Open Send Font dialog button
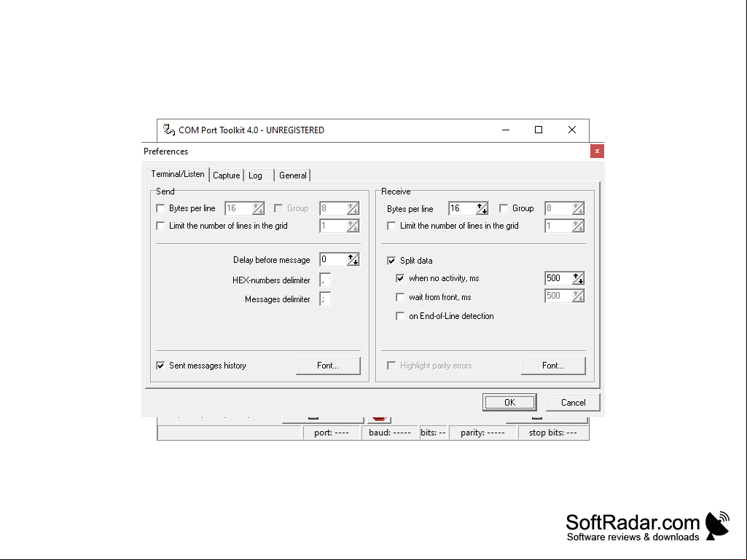 (328, 366)
